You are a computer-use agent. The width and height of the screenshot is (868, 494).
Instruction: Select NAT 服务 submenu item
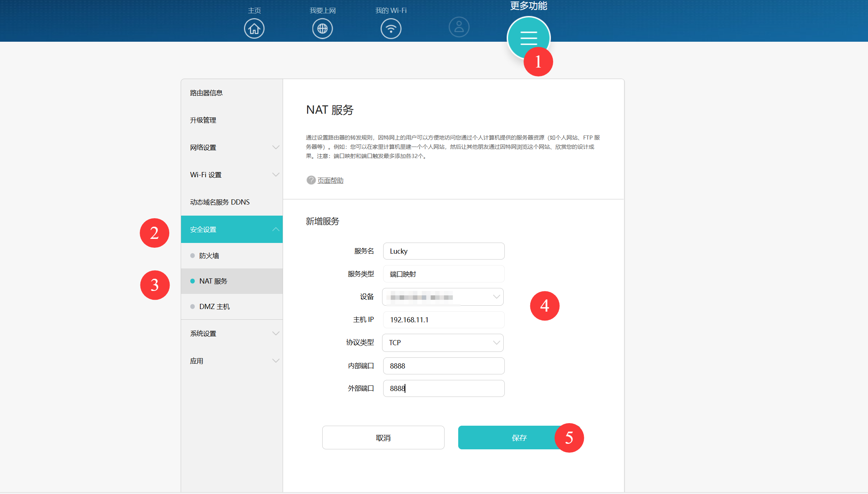pyautogui.click(x=213, y=281)
